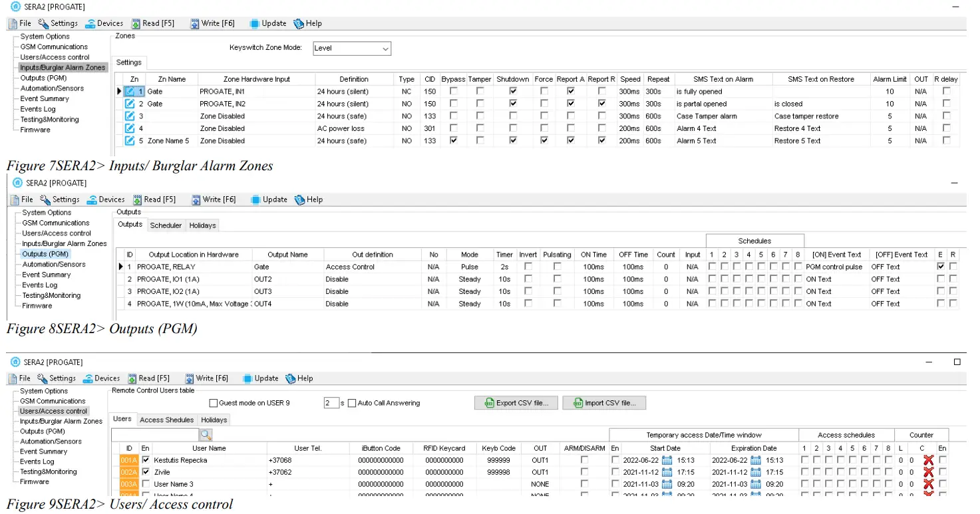
Task: Click the Import CSV file button
Action: [x=603, y=403]
